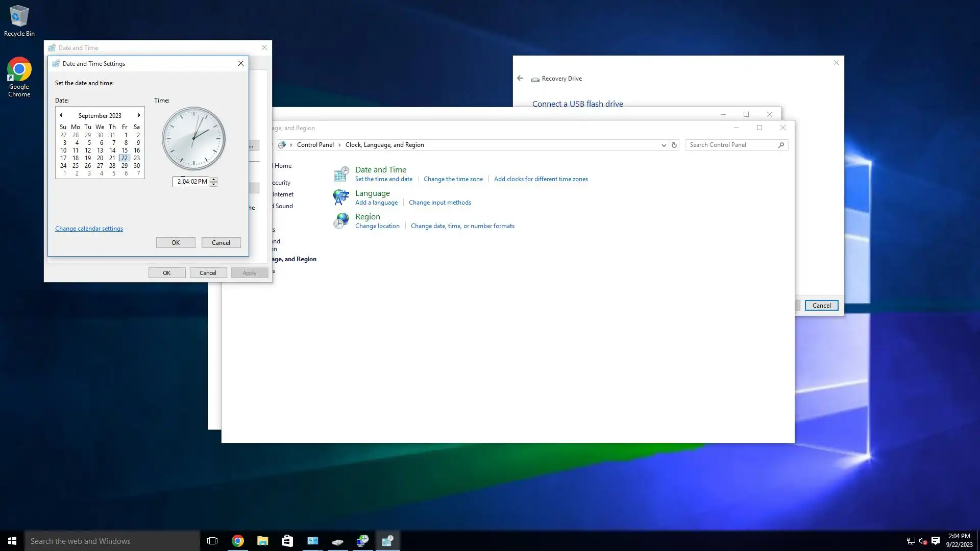This screenshot has height=551, width=980.
Task: Increase time with the up spinner arrow
Action: [x=214, y=179]
